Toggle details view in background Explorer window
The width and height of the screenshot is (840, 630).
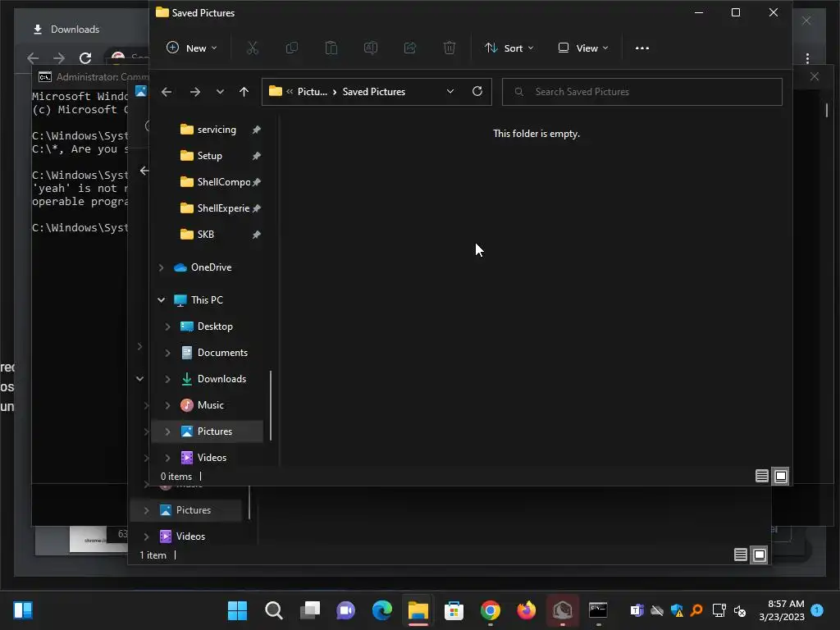(x=741, y=555)
